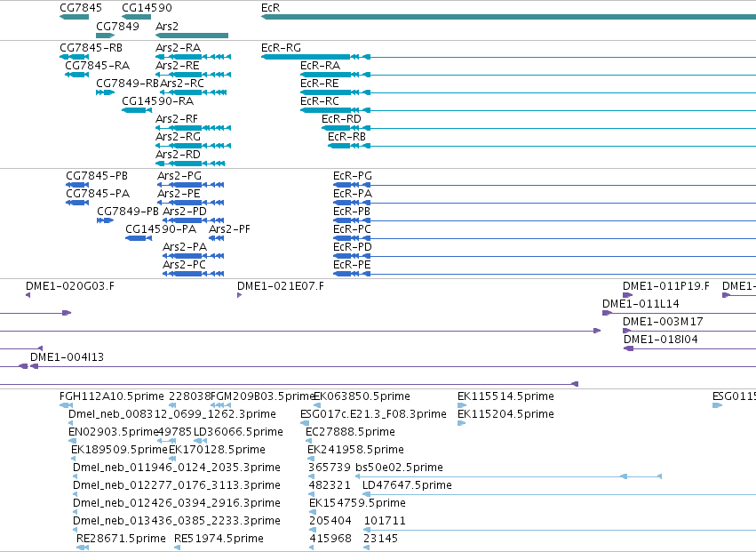Viewport: 756px width, 552px height.
Task: Select the Ars2-RG transcript label
Action: tap(178, 137)
